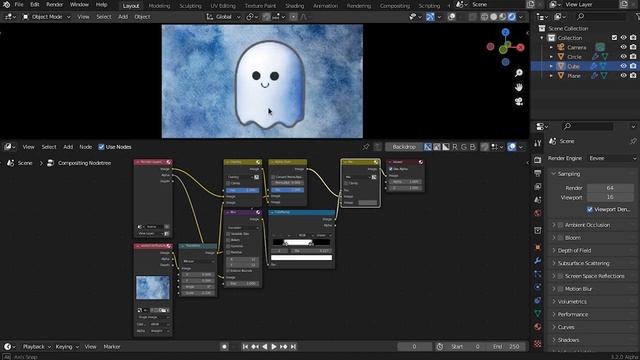Open the Object Mode dropdown
640x360 pixels.
pyautogui.click(x=46, y=17)
